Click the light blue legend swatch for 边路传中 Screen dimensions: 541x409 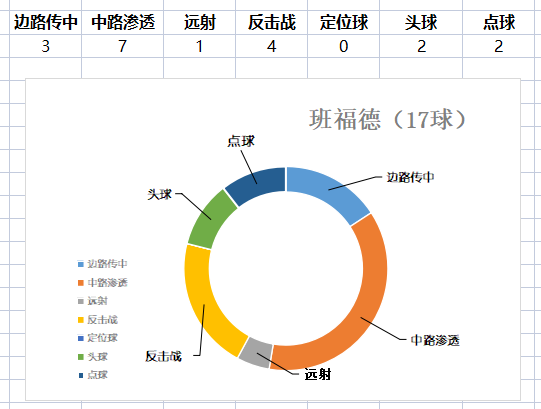tap(81, 264)
